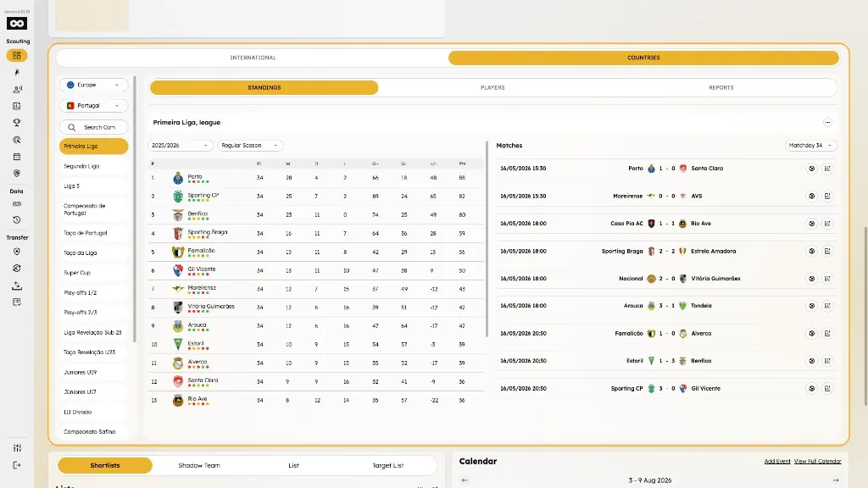Open Benfica row in standings

coord(315,214)
